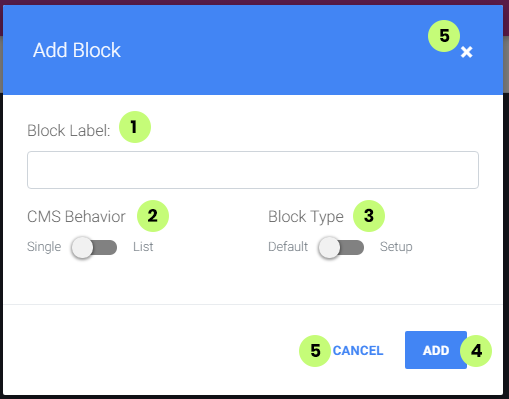
Task: Click the green badge numbered 2
Action: tap(153, 216)
